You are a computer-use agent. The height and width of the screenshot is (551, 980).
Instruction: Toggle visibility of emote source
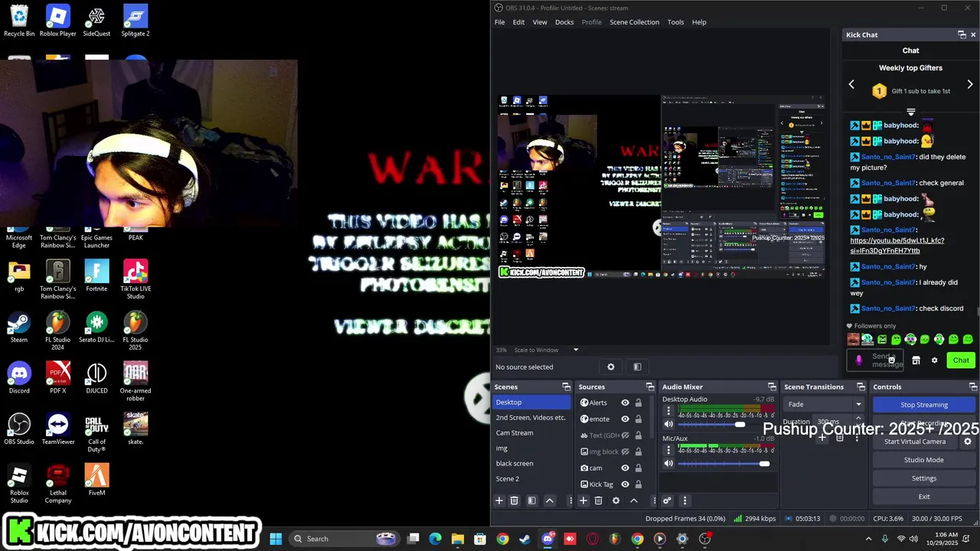click(625, 419)
